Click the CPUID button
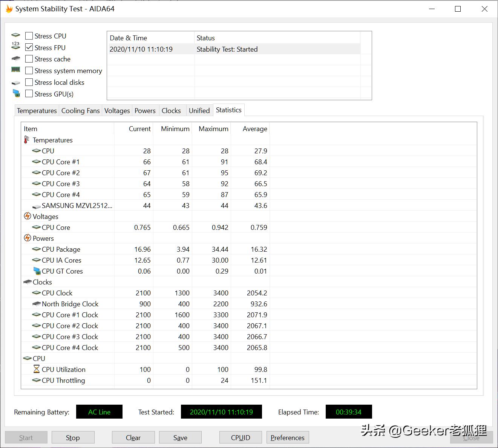The width and height of the screenshot is (498, 448). 241,437
